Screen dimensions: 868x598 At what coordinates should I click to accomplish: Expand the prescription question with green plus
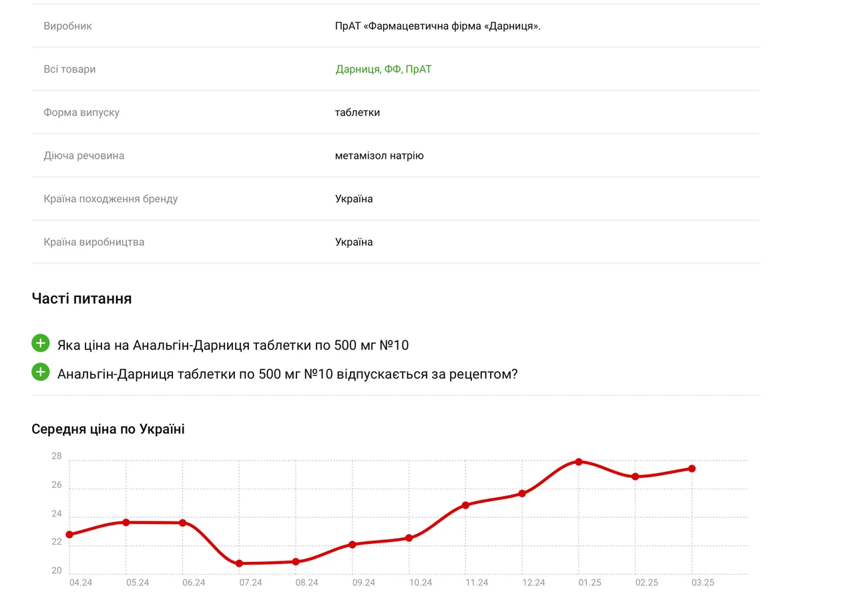[41, 372]
